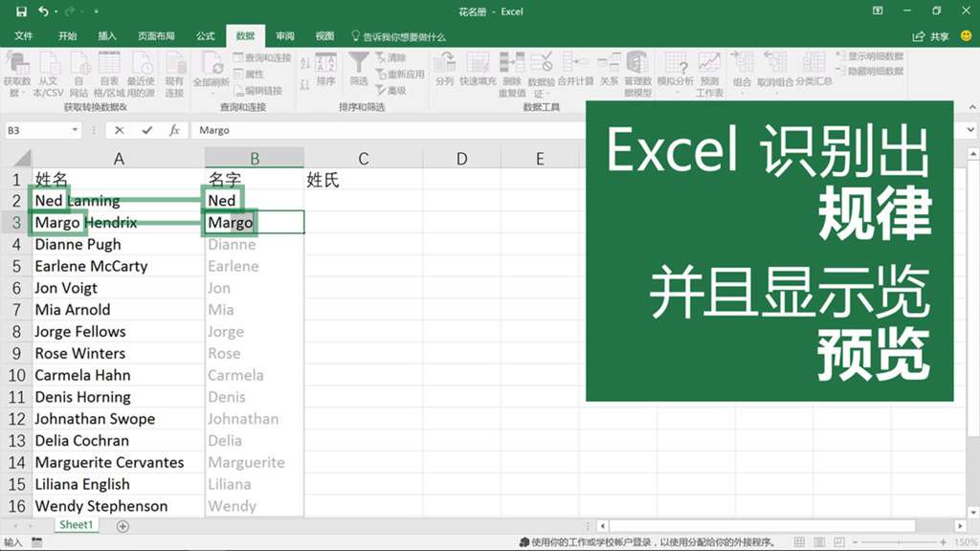Open 模拟分析 what-if analysis

tap(676, 72)
